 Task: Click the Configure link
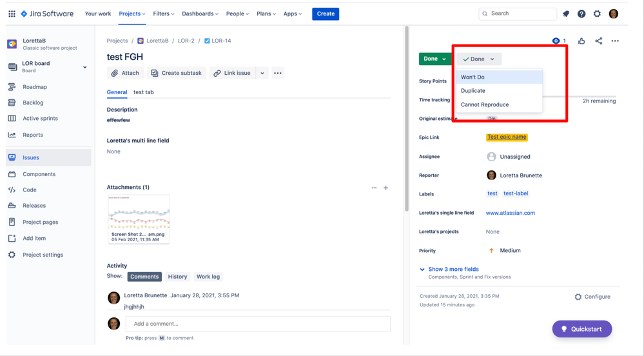pos(592,297)
